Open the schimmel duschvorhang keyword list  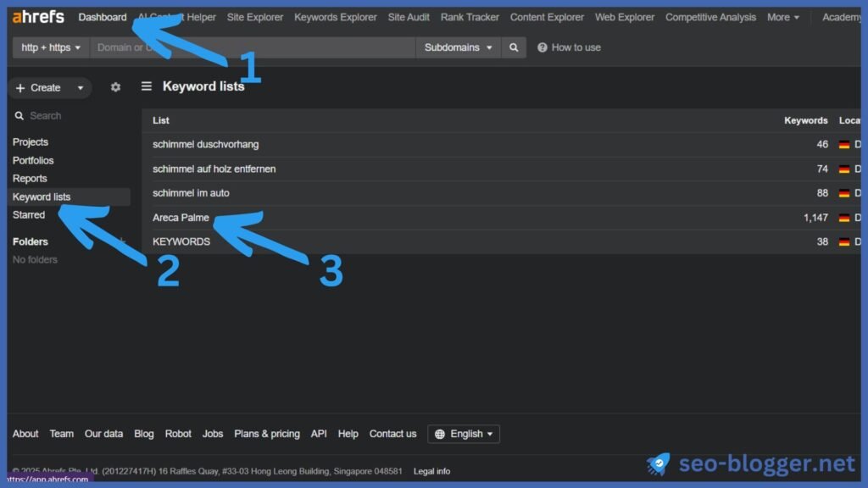coord(205,144)
